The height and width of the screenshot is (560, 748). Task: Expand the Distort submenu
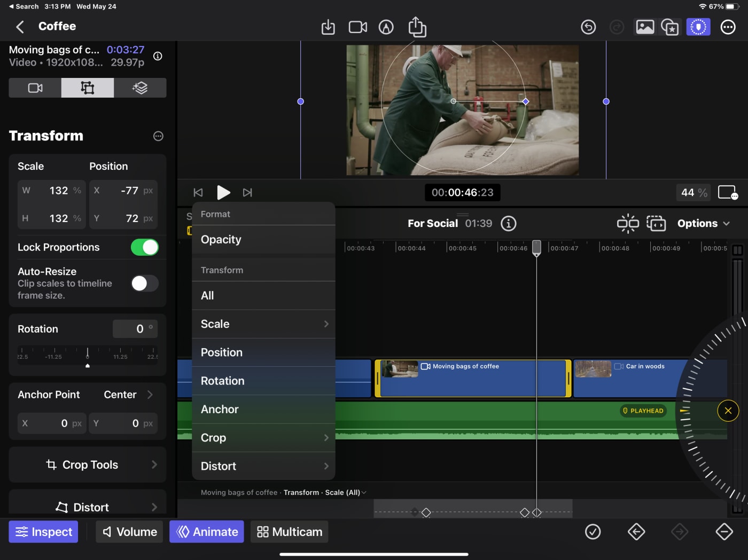coord(263,466)
